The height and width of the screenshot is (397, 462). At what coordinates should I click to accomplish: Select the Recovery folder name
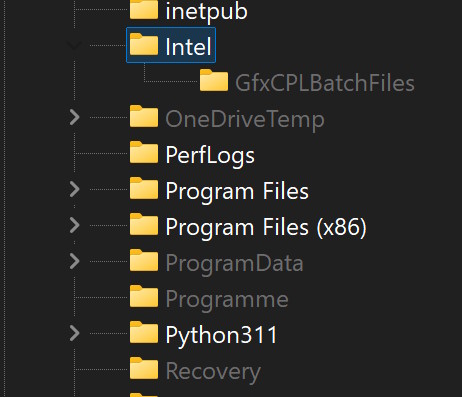click(x=213, y=371)
